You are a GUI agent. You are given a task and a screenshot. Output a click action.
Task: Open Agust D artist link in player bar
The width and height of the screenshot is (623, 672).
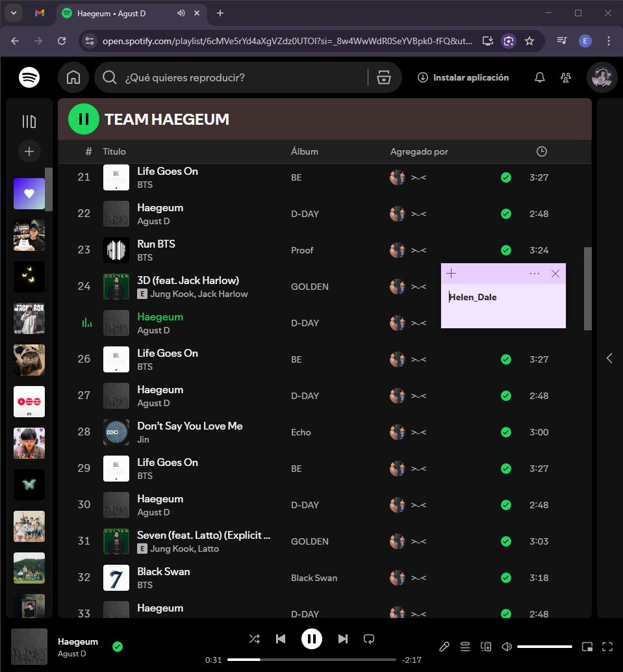pos(72,654)
